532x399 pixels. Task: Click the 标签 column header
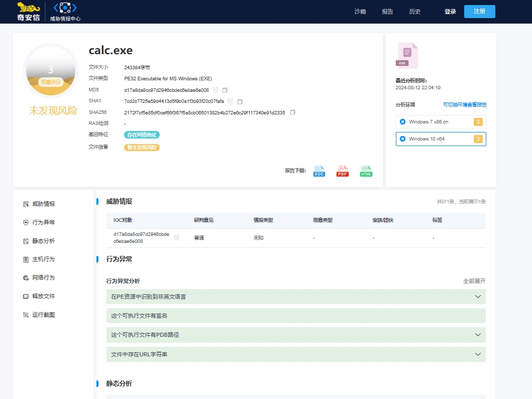tap(438, 220)
